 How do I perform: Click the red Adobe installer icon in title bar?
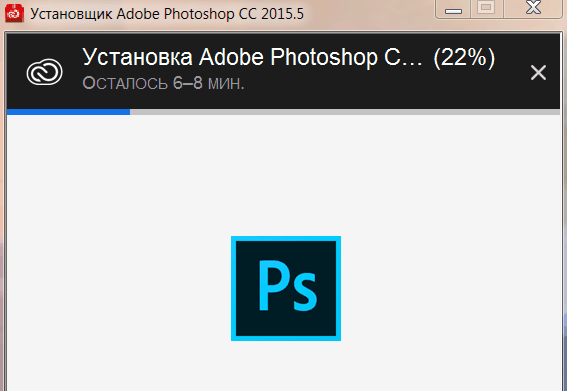tap(14, 13)
